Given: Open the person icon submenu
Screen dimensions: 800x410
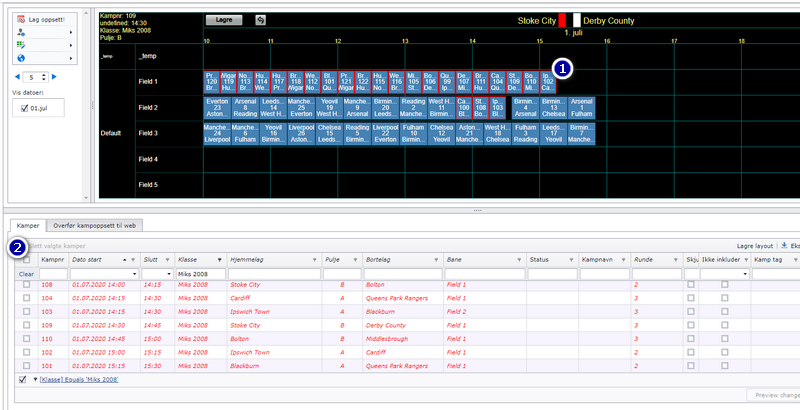Looking at the screenshot, I should 21,32.
